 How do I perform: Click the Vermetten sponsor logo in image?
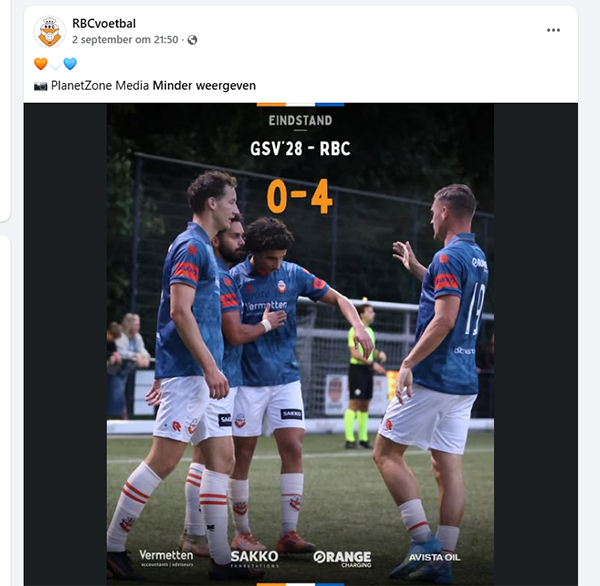tap(166, 558)
